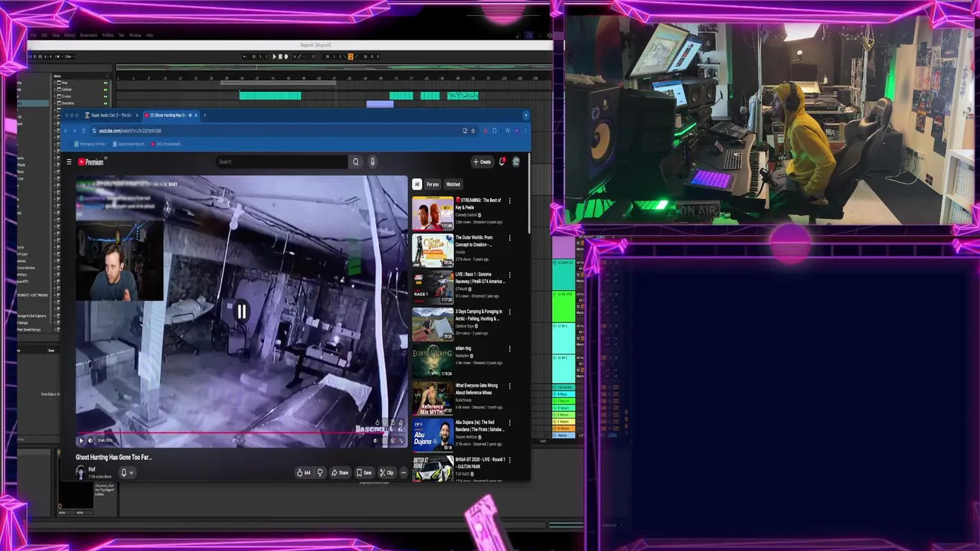Expand the Amp folder in Ableton browser
The height and width of the screenshot is (551, 980).
55,83
